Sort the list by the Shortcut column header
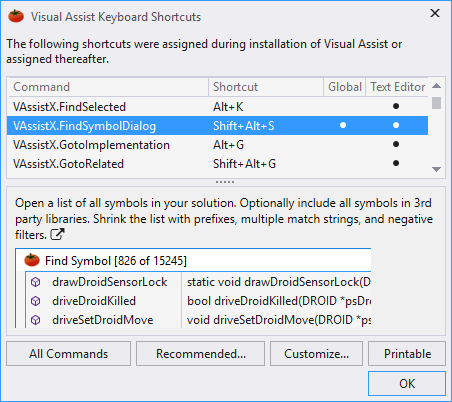452x402 pixels. (266, 87)
